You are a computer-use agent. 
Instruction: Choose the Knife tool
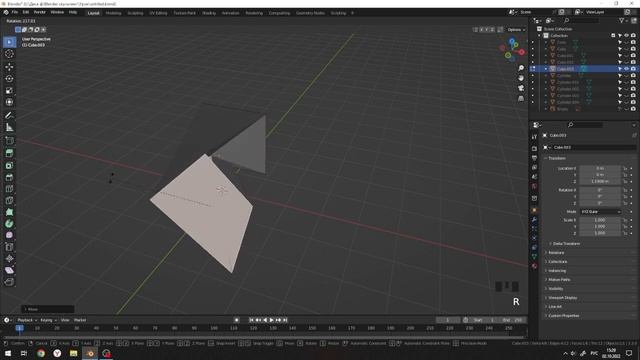[x=9, y=200]
